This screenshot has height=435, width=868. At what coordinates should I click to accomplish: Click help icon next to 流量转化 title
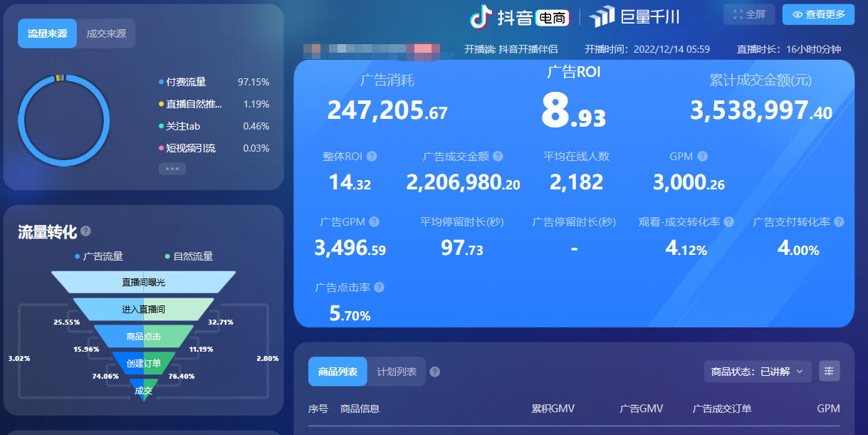click(86, 231)
